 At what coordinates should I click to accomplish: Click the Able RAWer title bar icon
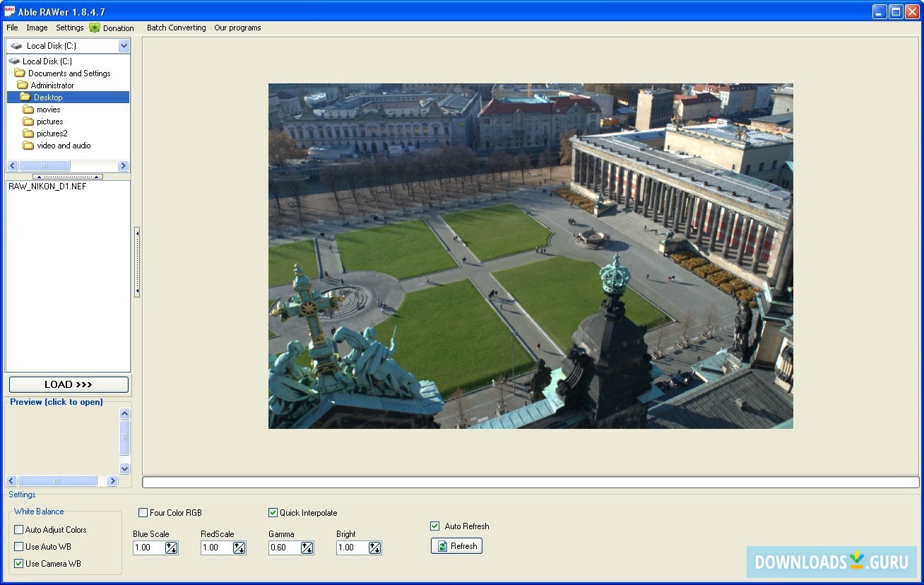(10, 11)
